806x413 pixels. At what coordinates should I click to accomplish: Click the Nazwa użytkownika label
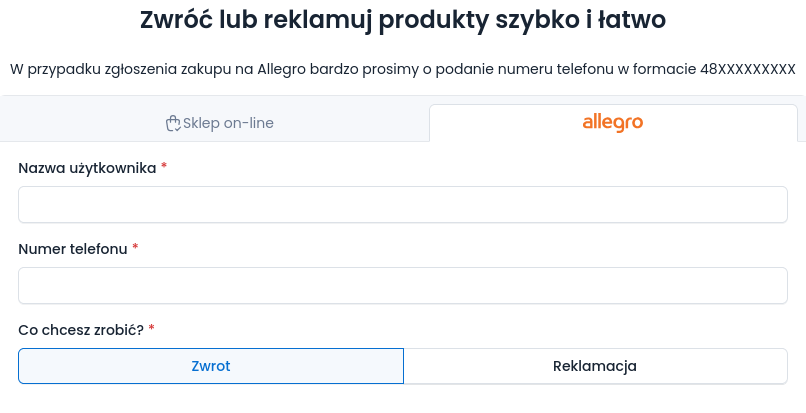(x=87, y=168)
